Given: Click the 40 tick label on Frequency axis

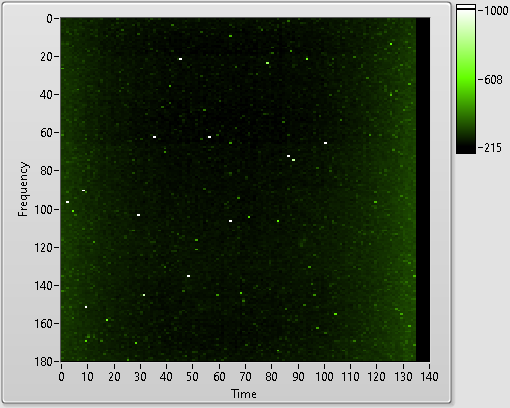Looking at the screenshot, I should click(46, 95).
